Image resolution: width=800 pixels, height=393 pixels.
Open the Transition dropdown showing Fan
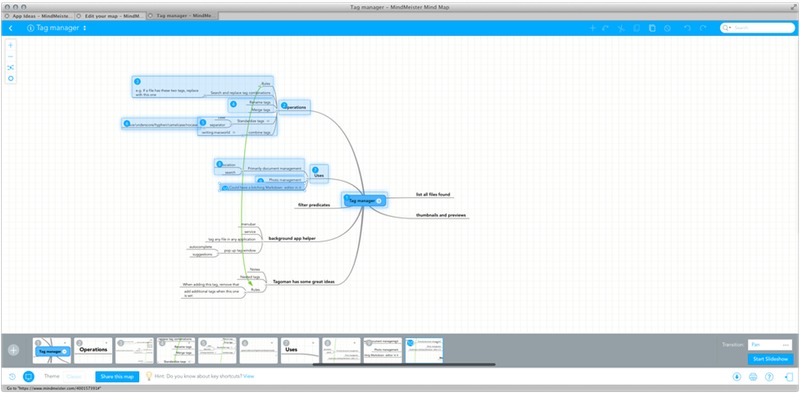click(x=770, y=345)
